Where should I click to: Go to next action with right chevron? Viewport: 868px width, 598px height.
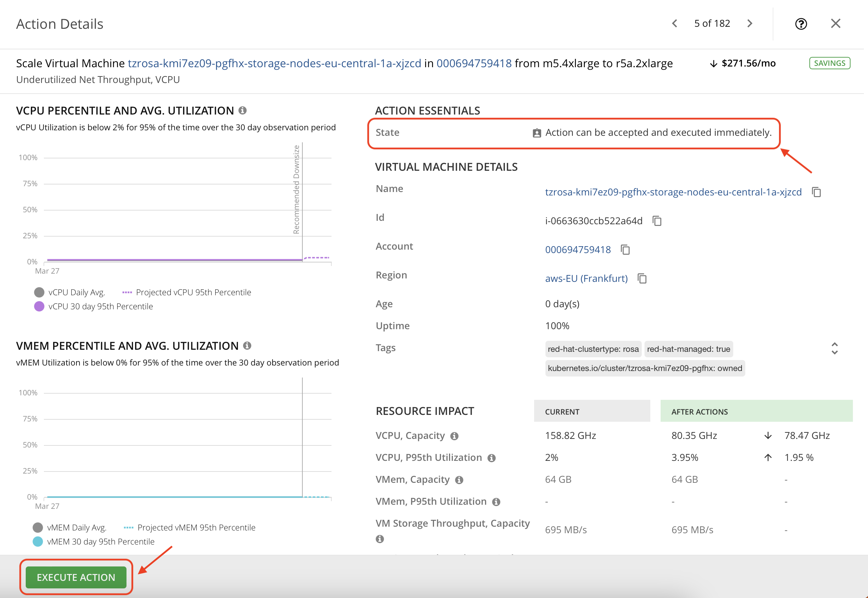[x=750, y=24]
